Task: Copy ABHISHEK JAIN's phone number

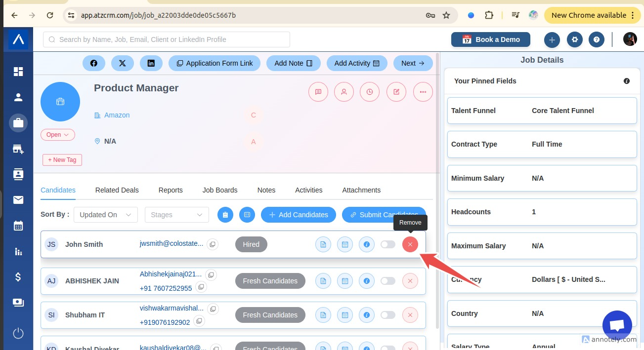Action: pos(201,287)
